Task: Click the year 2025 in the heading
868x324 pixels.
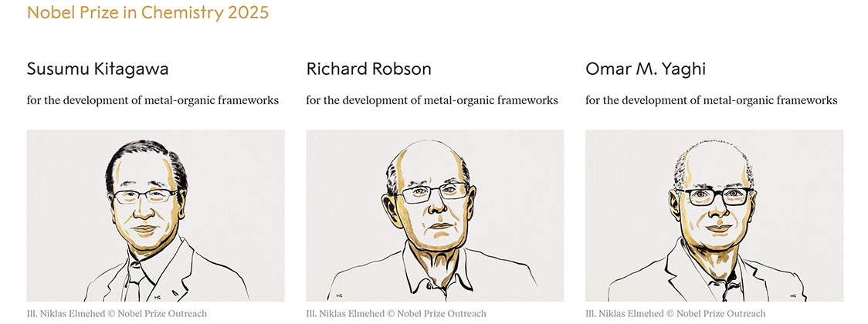Action: (248, 12)
